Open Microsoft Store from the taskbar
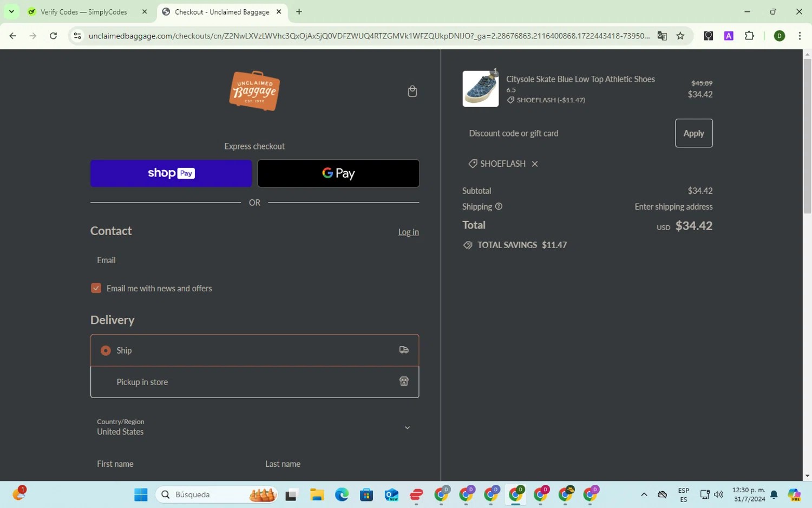Viewport: 812px width, 508px height. click(x=366, y=494)
